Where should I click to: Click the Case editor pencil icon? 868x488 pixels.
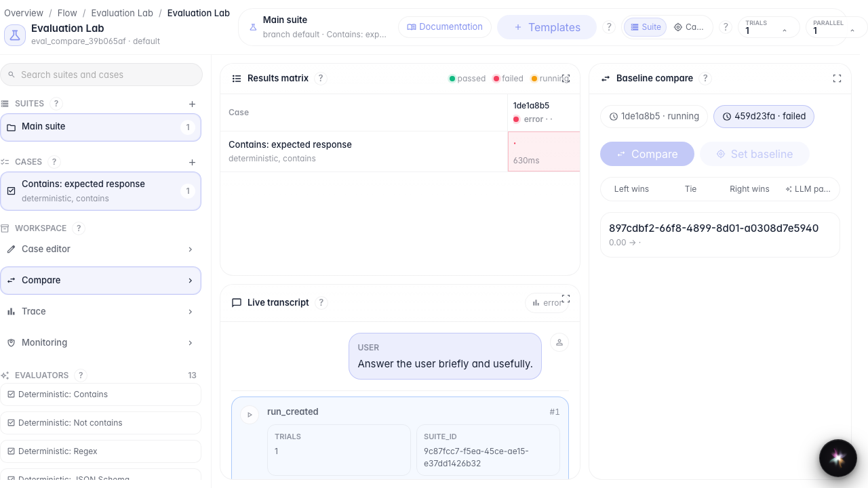[x=11, y=249]
